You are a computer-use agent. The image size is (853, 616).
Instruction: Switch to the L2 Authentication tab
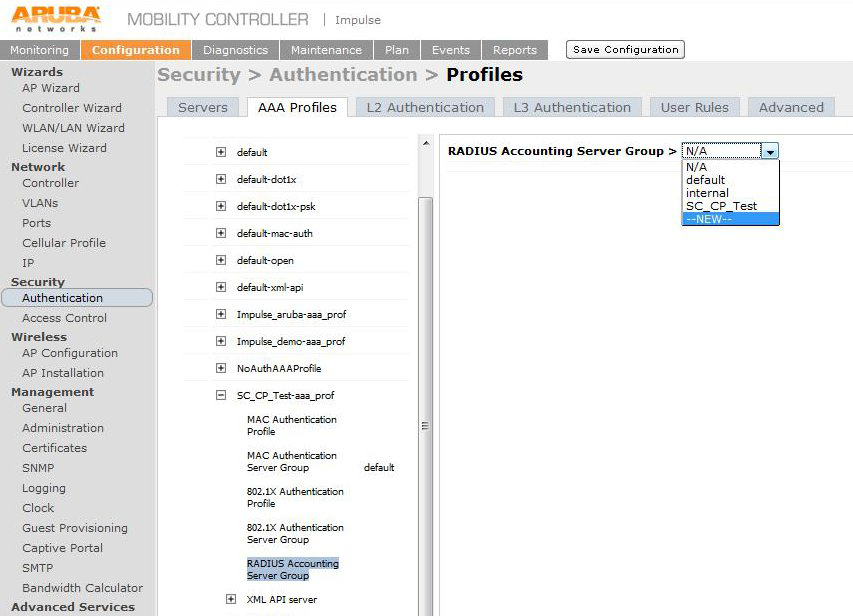425,107
